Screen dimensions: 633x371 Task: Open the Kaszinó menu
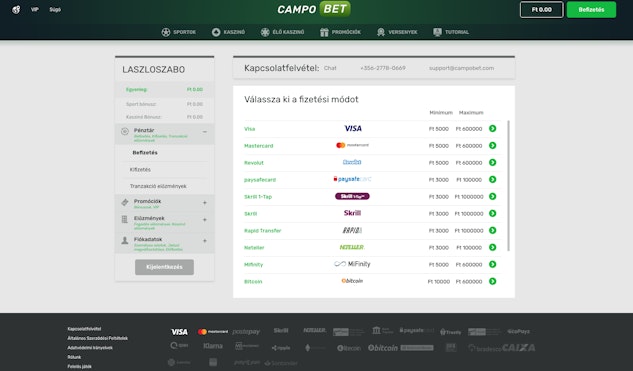[228, 32]
